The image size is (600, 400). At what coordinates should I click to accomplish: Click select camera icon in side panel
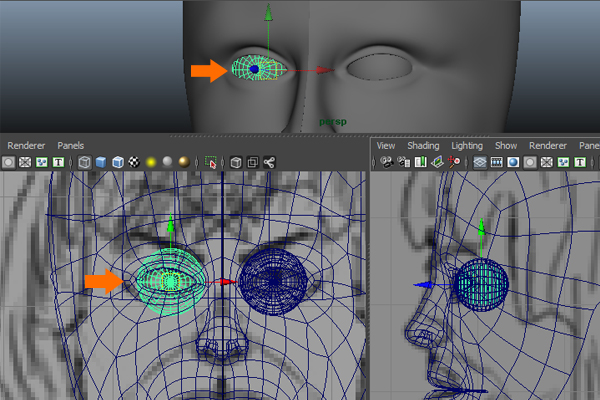coord(385,162)
